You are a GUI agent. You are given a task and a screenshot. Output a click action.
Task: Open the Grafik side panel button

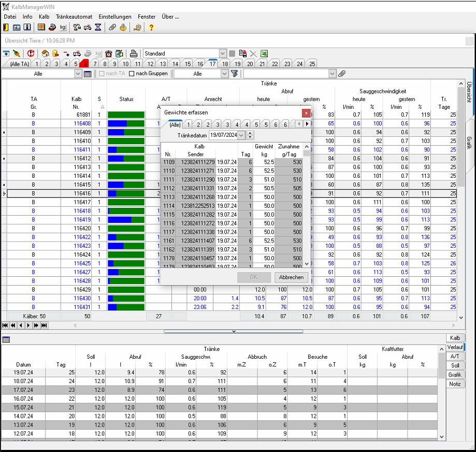click(454, 374)
